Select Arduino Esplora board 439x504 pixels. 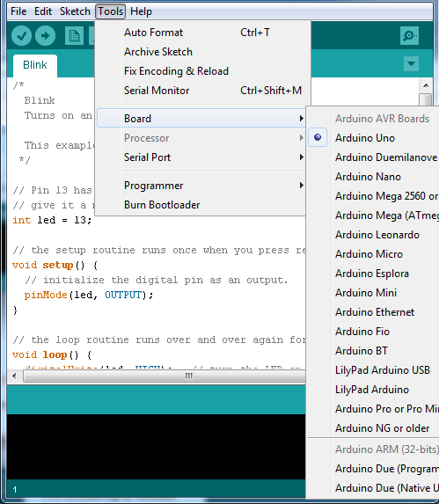[373, 274]
